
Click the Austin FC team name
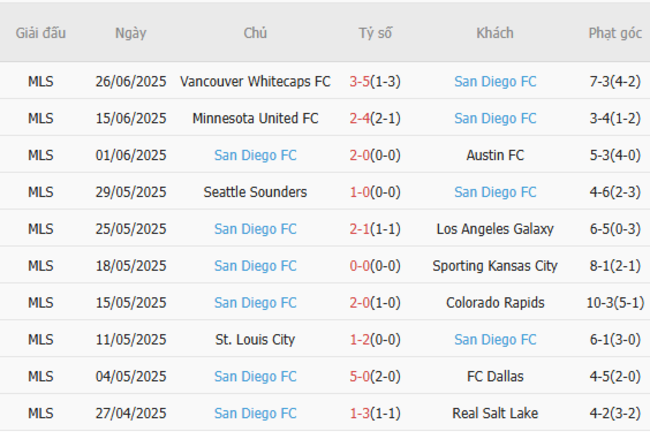click(x=495, y=156)
